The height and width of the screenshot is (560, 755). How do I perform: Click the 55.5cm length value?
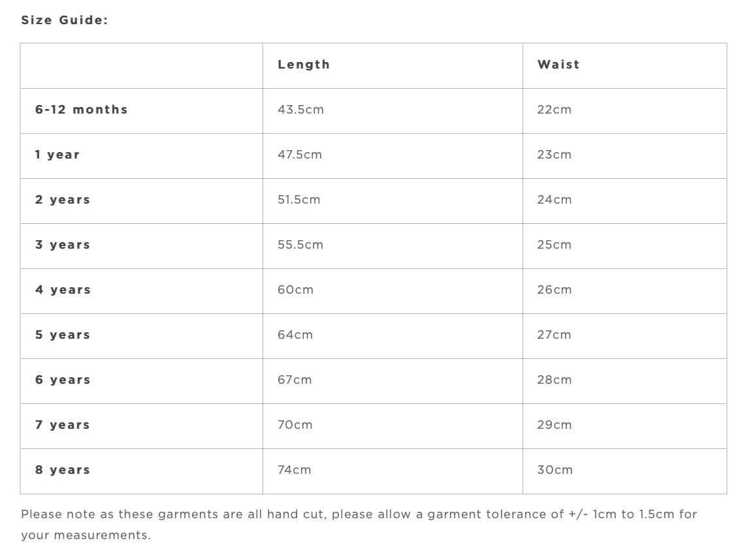point(300,245)
